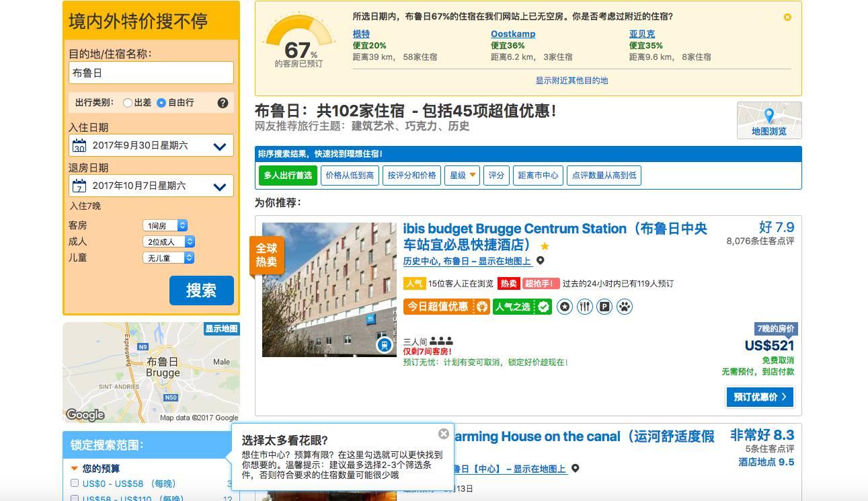Open the 儿童 children dropdown
The height and width of the screenshot is (501, 868).
click(168, 258)
